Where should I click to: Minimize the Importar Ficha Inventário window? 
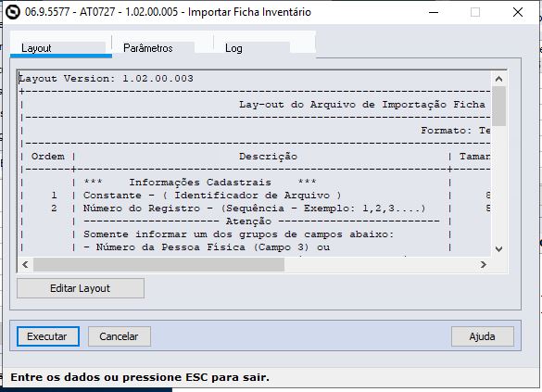[434, 12]
